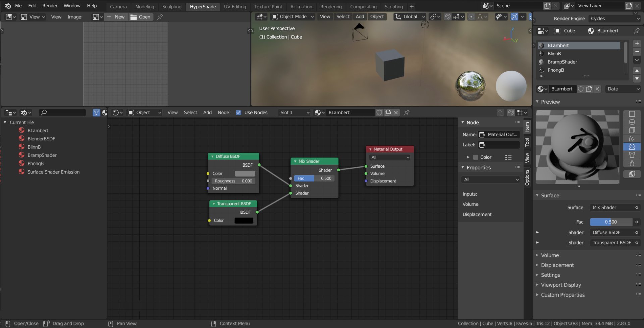Click the Transparent BSDF black color swatch
The image size is (644, 328).
click(244, 221)
